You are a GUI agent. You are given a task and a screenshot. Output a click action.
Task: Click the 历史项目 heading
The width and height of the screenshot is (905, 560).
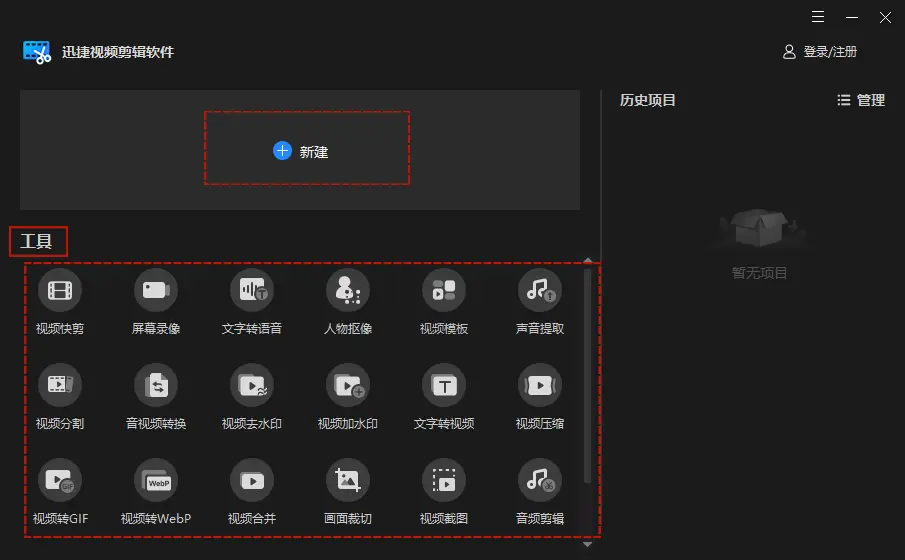[x=648, y=100]
